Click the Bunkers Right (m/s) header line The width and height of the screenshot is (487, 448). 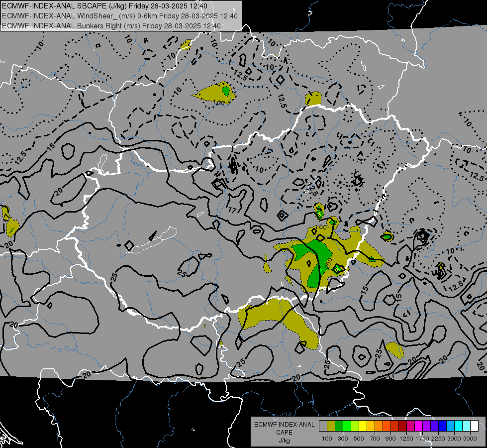pyautogui.click(x=111, y=26)
